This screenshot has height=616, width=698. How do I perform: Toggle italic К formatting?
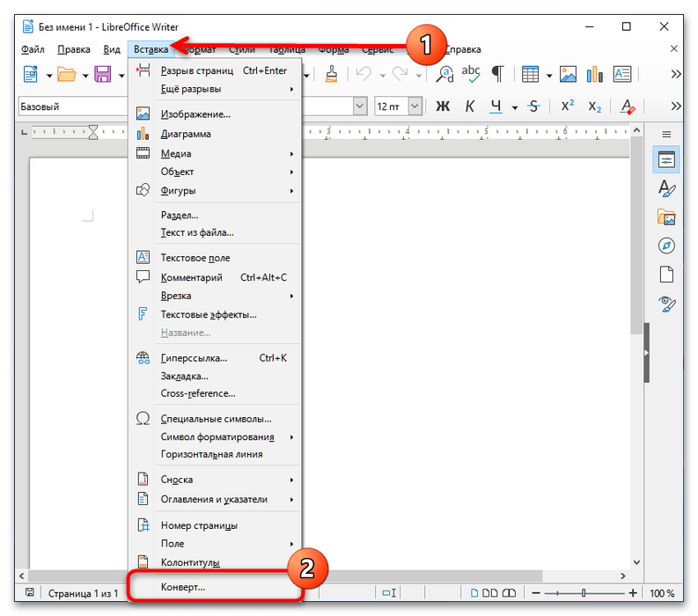point(470,106)
